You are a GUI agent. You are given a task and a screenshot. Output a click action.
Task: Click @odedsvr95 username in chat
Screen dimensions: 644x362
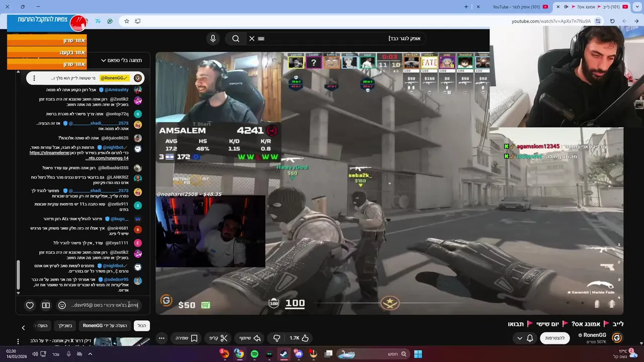click(116, 280)
